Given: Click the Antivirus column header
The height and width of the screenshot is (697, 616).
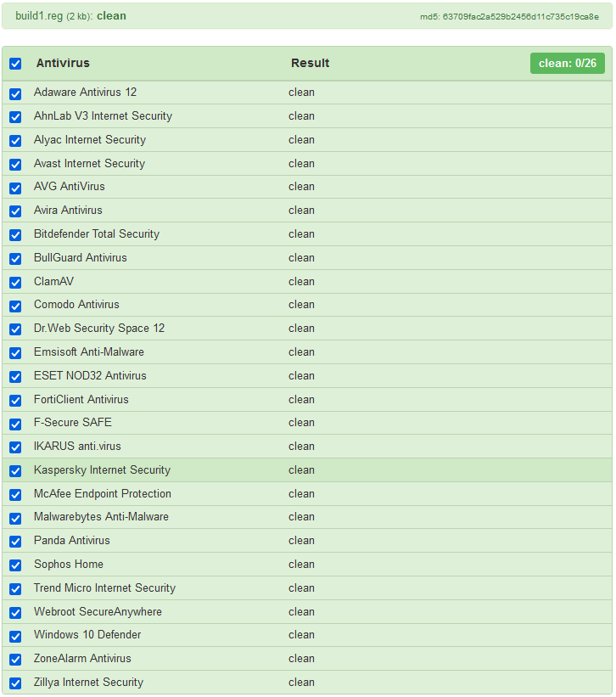Looking at the screenshot, I should (63, 64).
